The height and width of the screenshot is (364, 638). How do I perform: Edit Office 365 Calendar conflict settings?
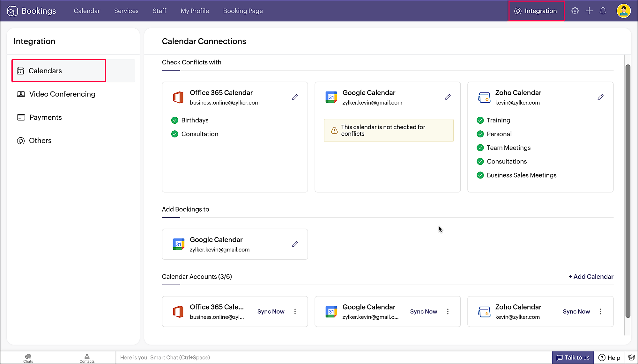click(295, 97)
